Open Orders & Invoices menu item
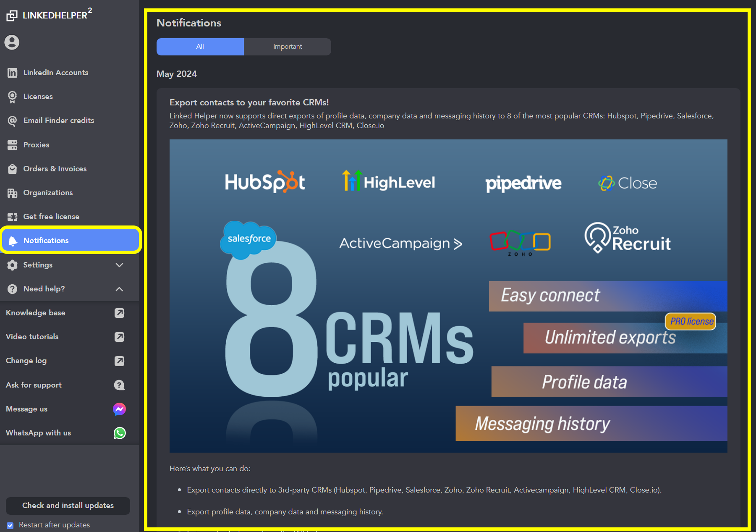Screen dimensions: 756x532 click(x=69, y=169)
